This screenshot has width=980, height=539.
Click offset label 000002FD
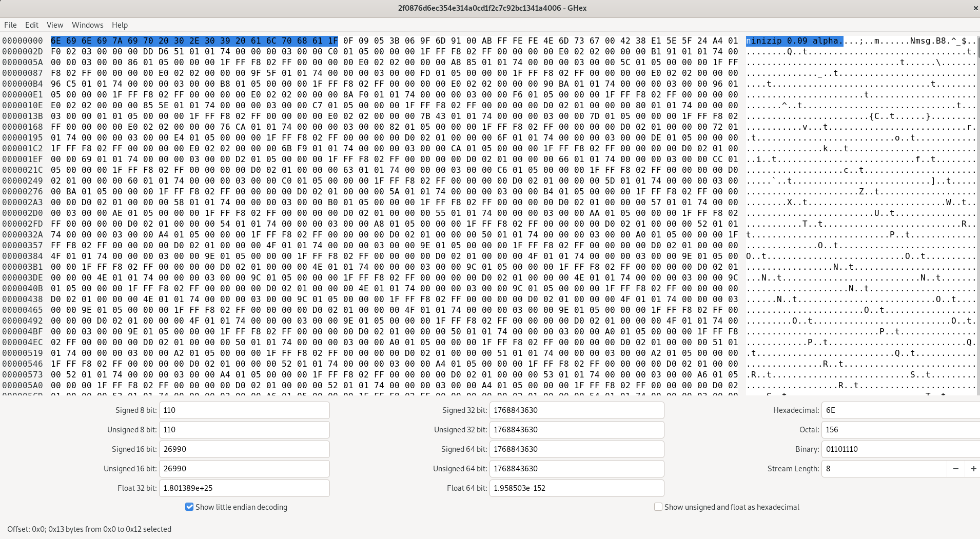[x=23, y=224]
